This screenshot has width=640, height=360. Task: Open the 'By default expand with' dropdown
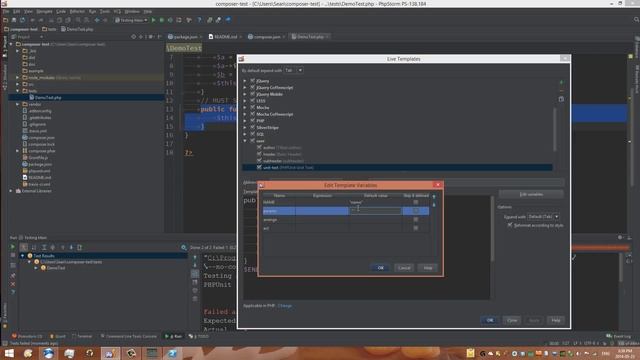click(294, 70)
